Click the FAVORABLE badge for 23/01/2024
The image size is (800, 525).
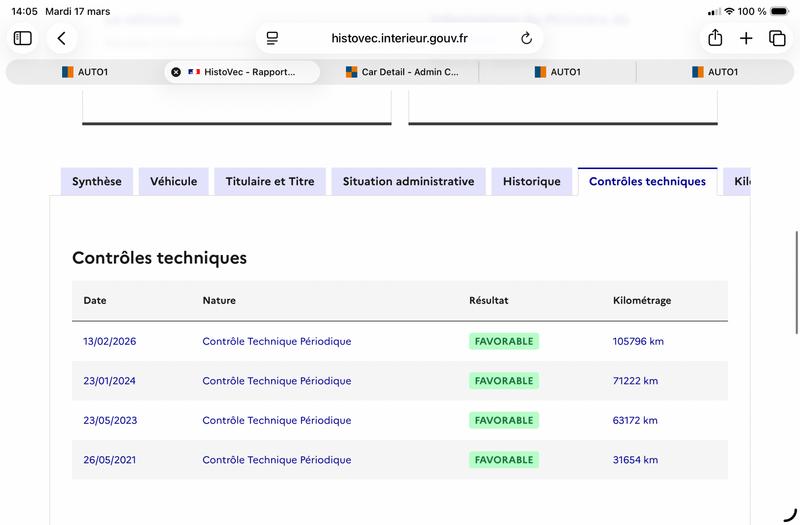click(504, 381)
